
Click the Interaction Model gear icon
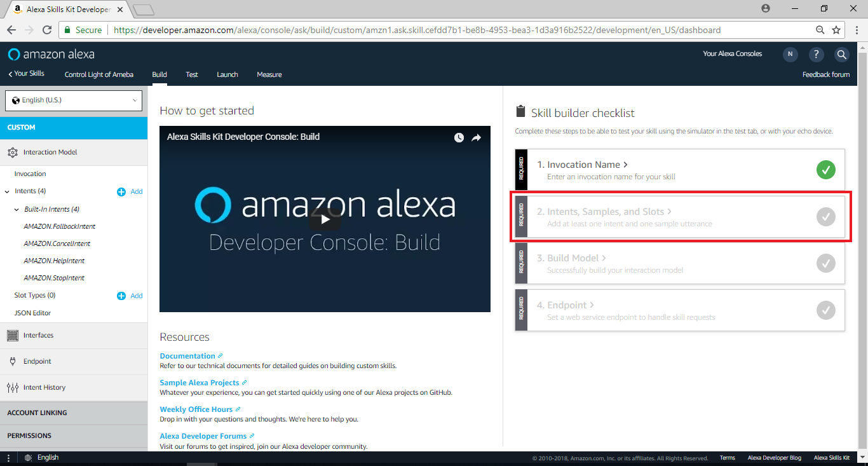coord(12,153)
